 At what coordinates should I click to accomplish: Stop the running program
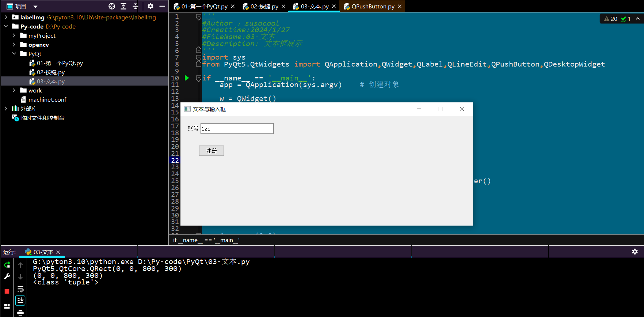(7, 291)
